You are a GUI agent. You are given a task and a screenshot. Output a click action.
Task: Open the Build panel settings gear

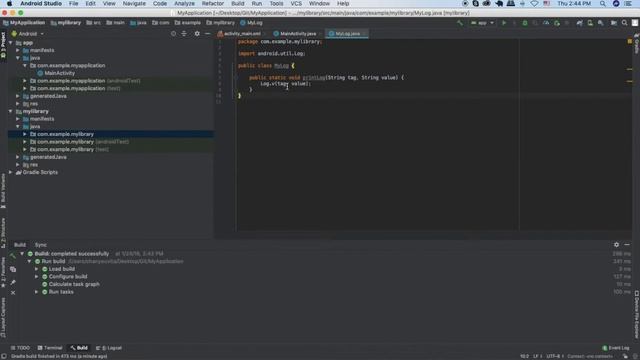pos(616,244)
